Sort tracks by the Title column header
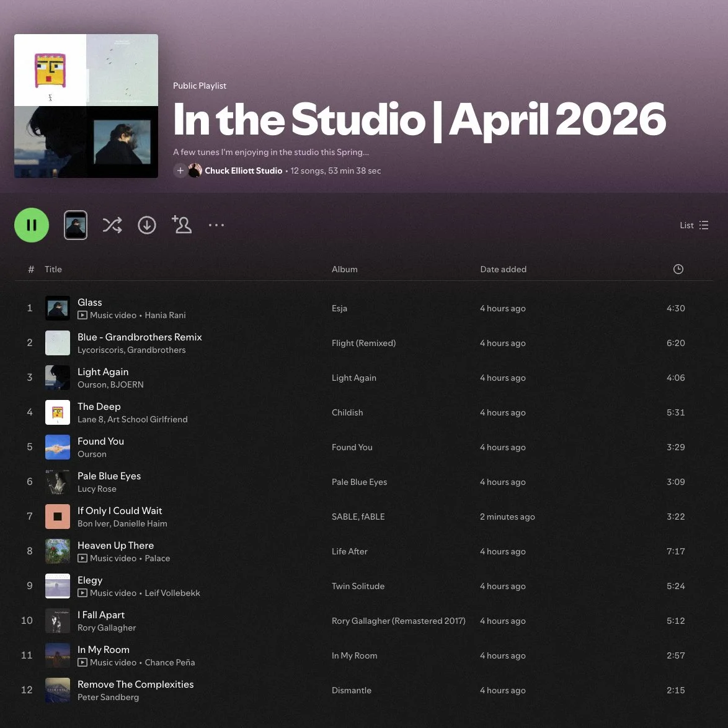Screen dimensions: 728x728 pos(53,269)
